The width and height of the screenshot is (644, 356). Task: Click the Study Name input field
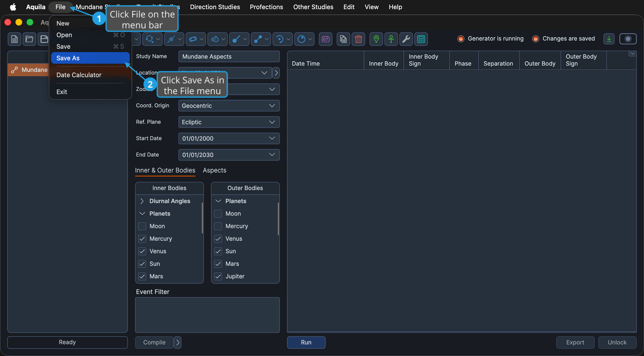point(229,56)
